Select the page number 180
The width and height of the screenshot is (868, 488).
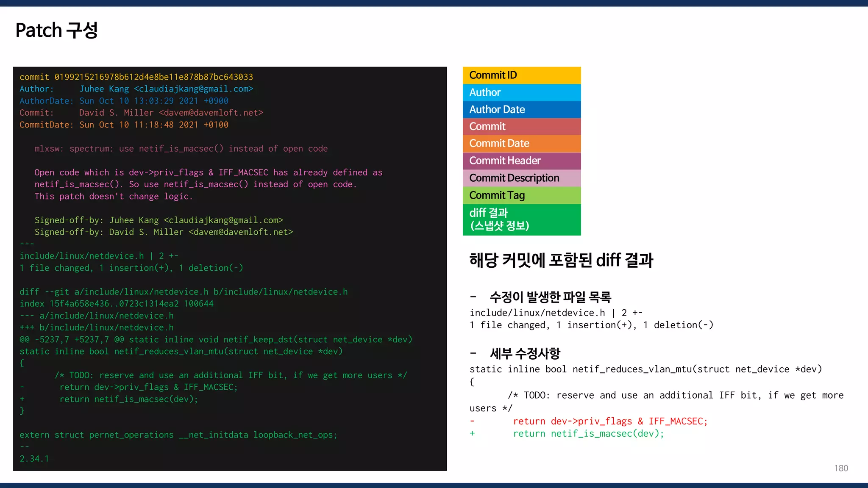(841, 468)
